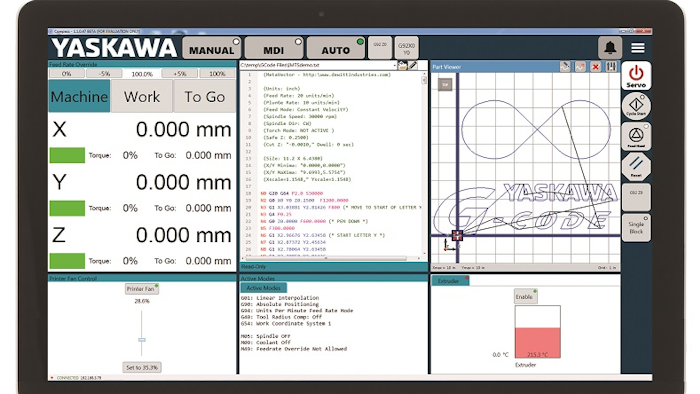Select the Work coordinates tab

[x=142, y=96]
